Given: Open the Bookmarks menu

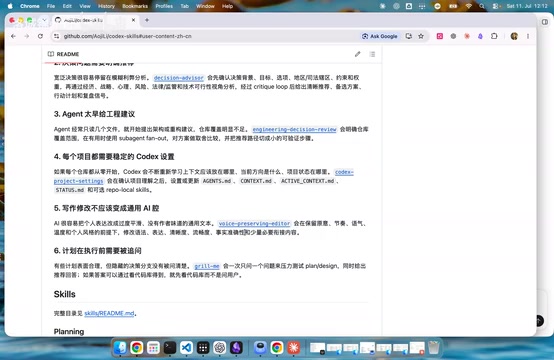Looking at the screenshot, I should [135, 6].
